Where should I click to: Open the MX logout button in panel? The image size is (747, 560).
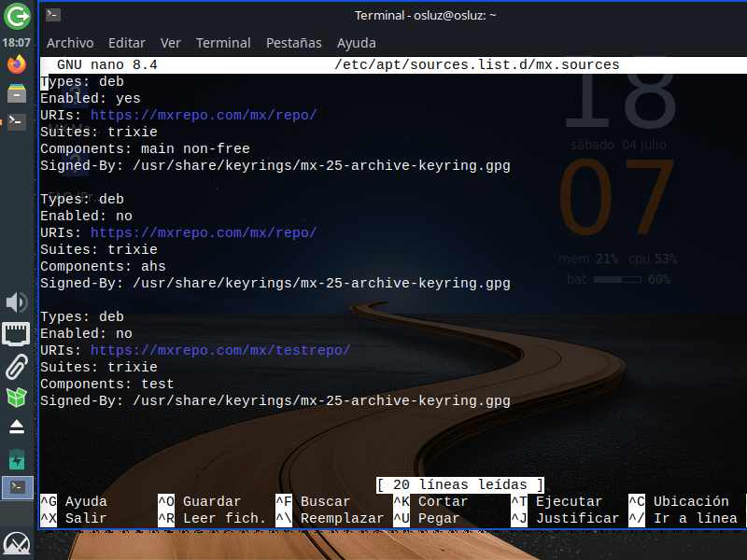[17, 16]
